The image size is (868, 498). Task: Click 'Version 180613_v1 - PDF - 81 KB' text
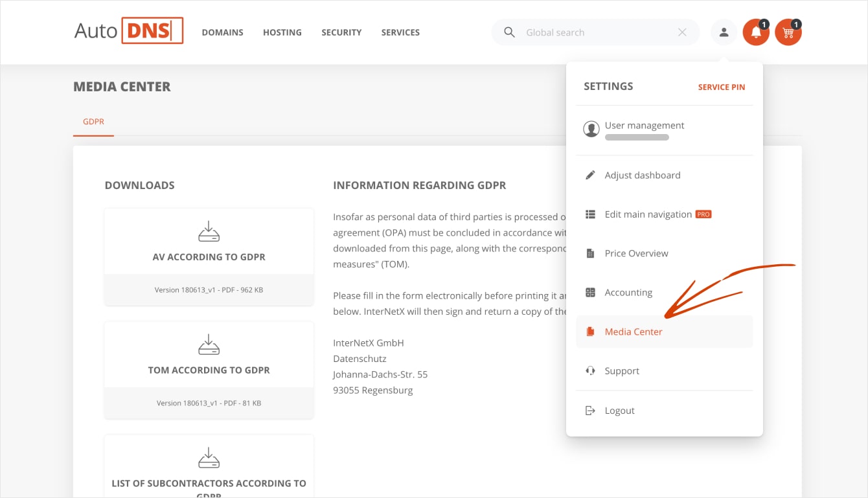click(x=209, y=403)
